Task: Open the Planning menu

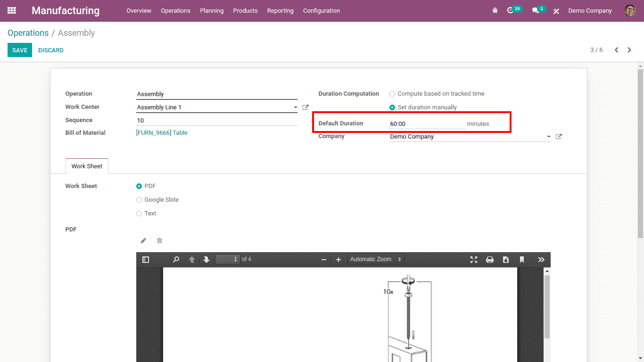Action: [212, 10]
